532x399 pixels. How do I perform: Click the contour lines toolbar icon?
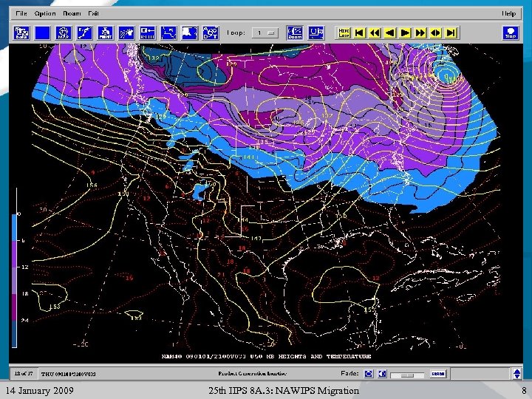pos(168,33)
